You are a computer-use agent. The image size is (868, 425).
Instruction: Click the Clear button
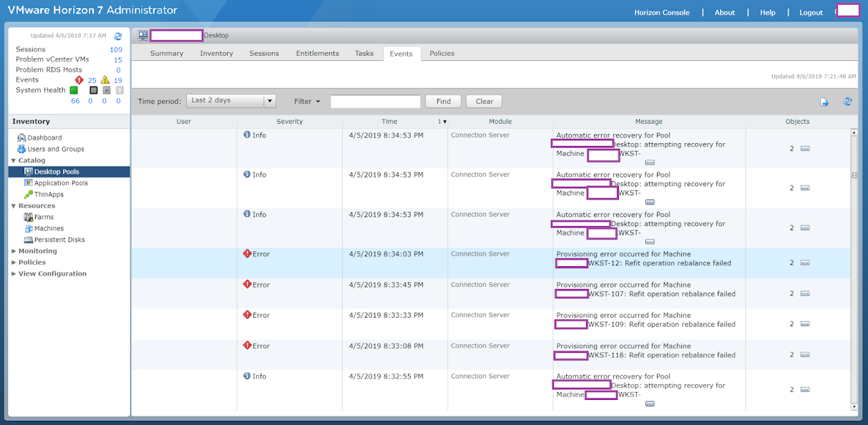tap(484, 102)
